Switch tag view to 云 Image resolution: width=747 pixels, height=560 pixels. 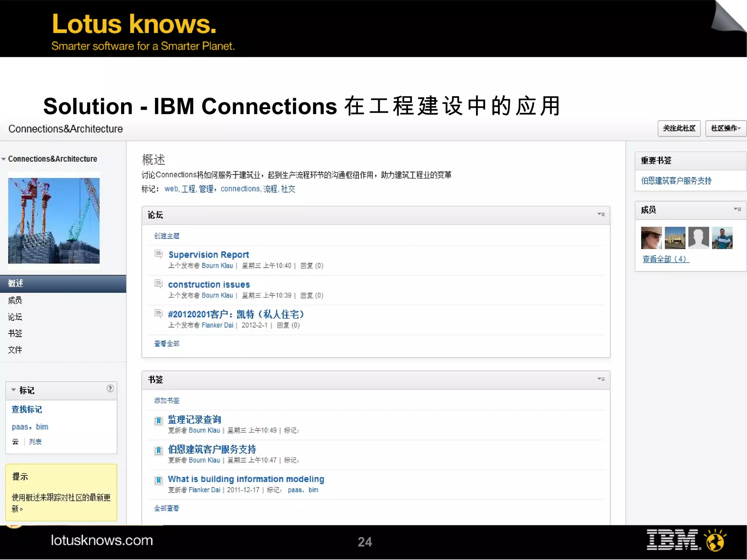pyautogui.click(x=15, y=442)
